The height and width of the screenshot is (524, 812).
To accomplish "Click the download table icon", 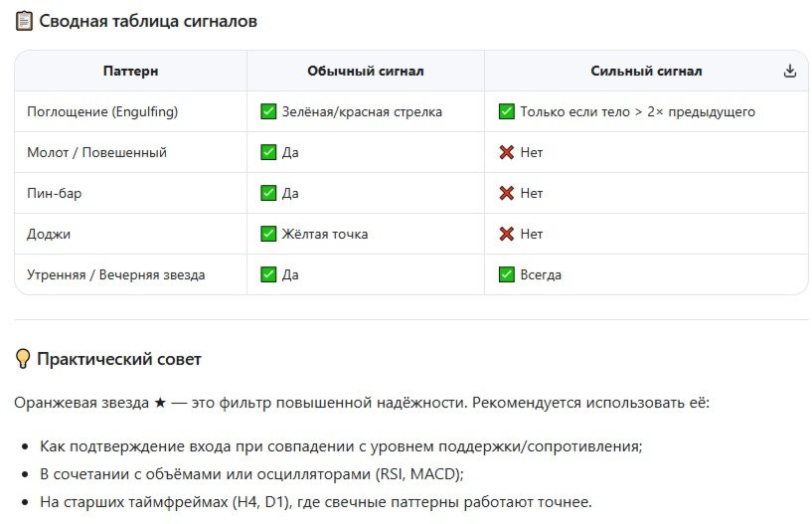I will tap(790, 72).
